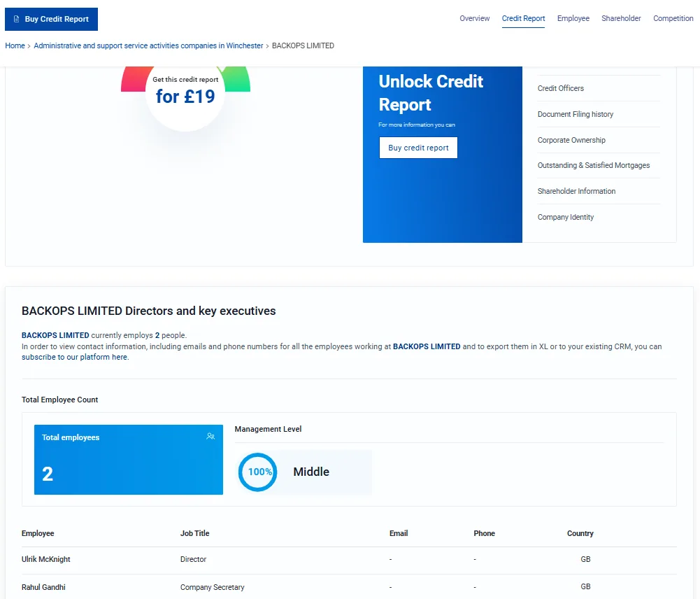This screenshot has width=700, height=599.
Task: Click the Buy Credit Report button
Action: [x=51, y=20]
